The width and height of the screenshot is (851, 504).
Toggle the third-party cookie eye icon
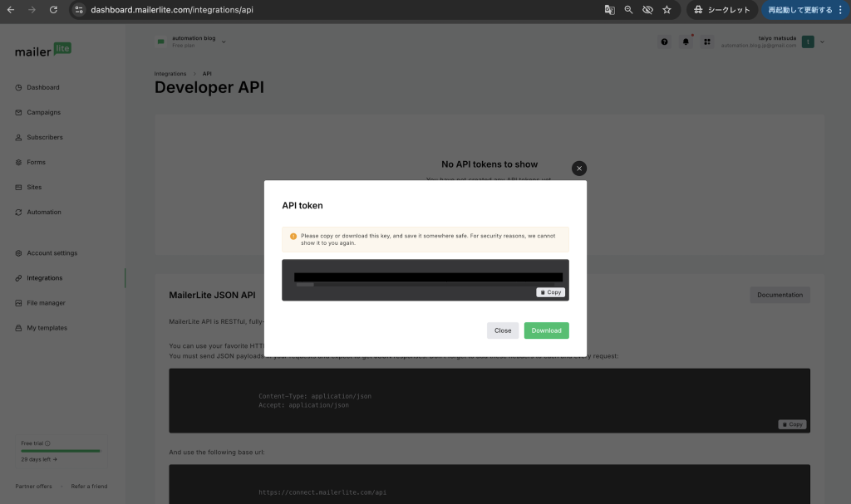point(647,10)
